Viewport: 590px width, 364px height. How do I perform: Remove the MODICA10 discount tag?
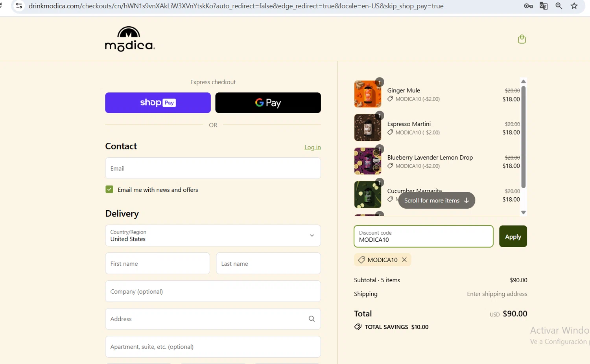click(404, 260)
